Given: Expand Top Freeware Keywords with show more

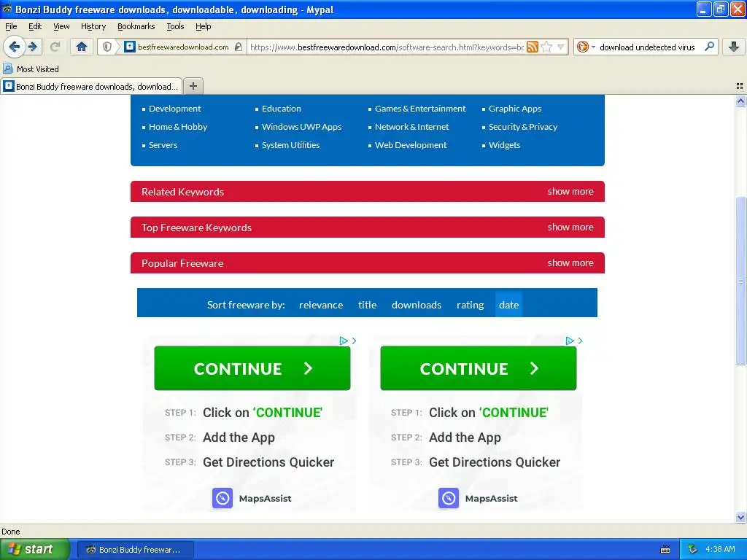Looking at the screenshot, I should coord(570,227).
